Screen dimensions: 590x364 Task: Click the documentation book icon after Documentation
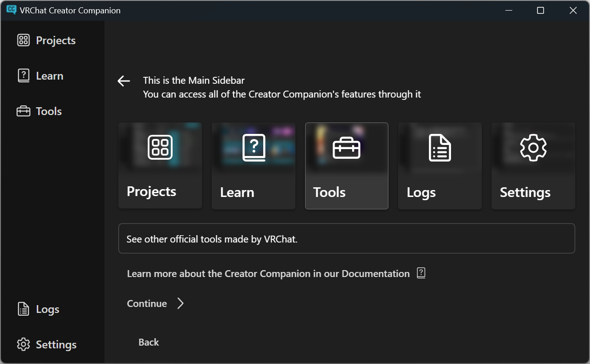421,273
